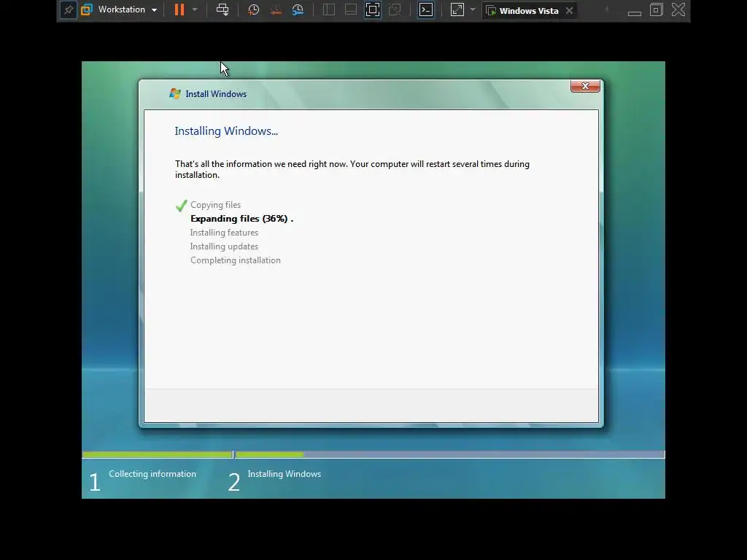This screenshot has width=747, height=560.
Task: Click the pin toolbar icon
Action: click(69, 10)
